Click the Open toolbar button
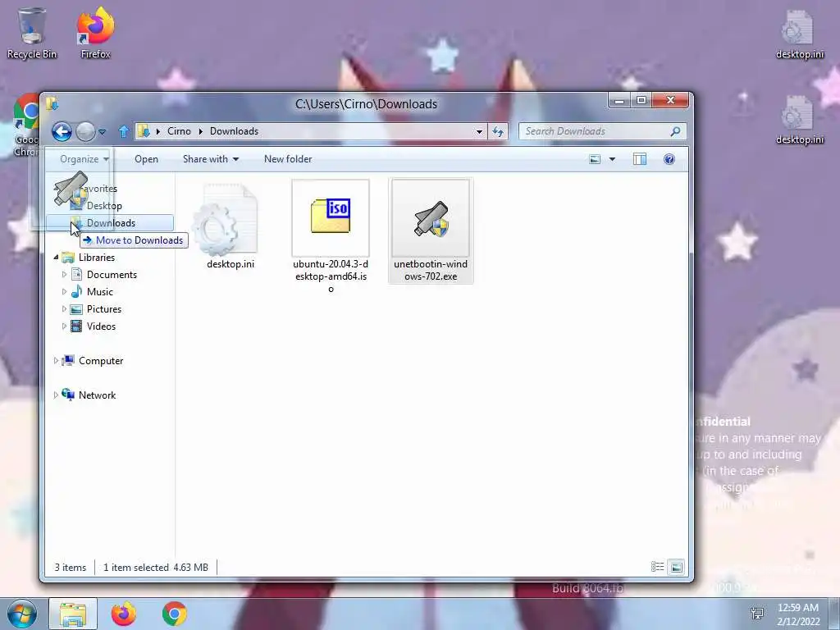 pos(146,159)
